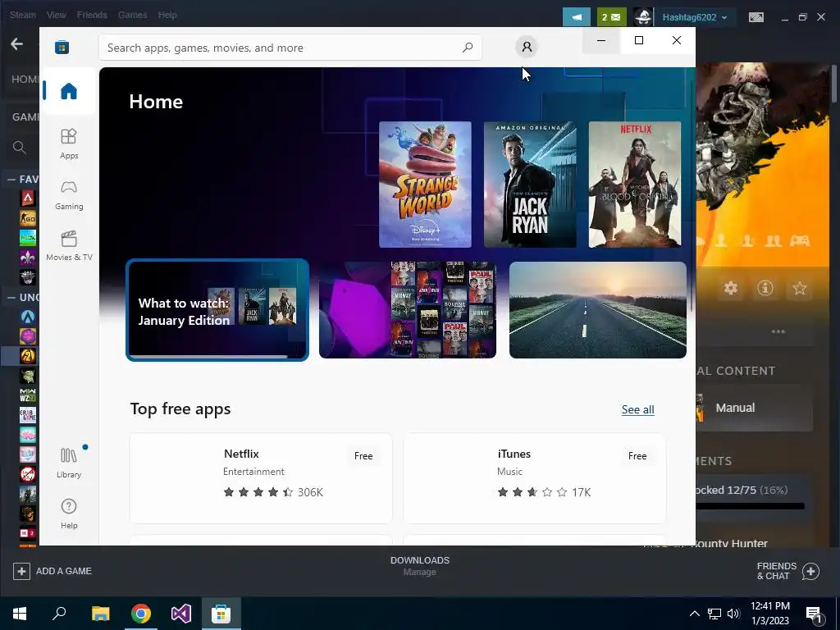Open the Jack Ryan poster
Screen dimensions: 840x630
530,185
